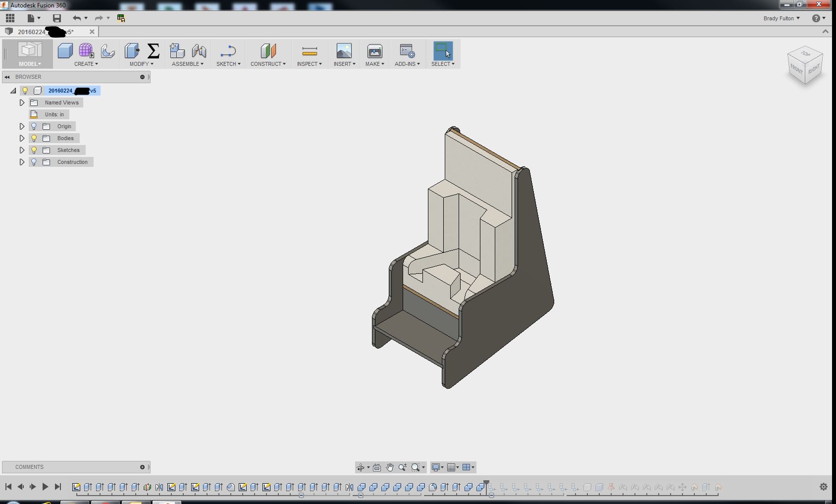Click the Create Form purple sculpt icon
This screenshot has height=504, width=836.
86,51
